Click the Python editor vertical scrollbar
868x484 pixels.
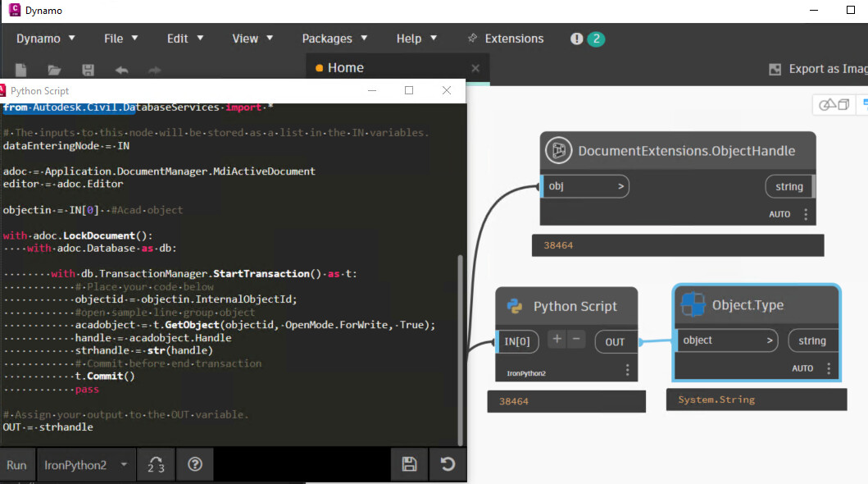coord(460,350)
